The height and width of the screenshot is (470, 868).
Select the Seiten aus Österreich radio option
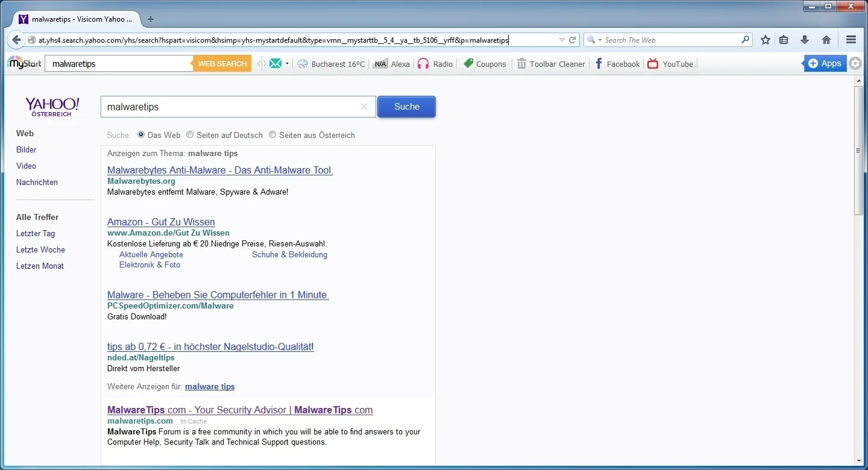coord(272,135)
